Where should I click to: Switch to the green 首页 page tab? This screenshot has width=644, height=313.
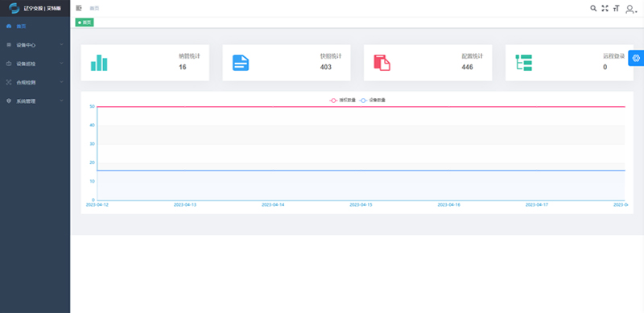tap(85, 23)
